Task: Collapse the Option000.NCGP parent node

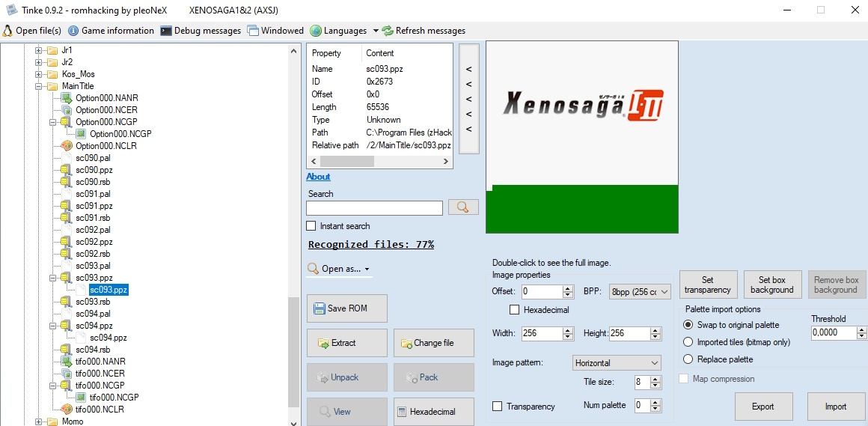Action: coord(53,122)
